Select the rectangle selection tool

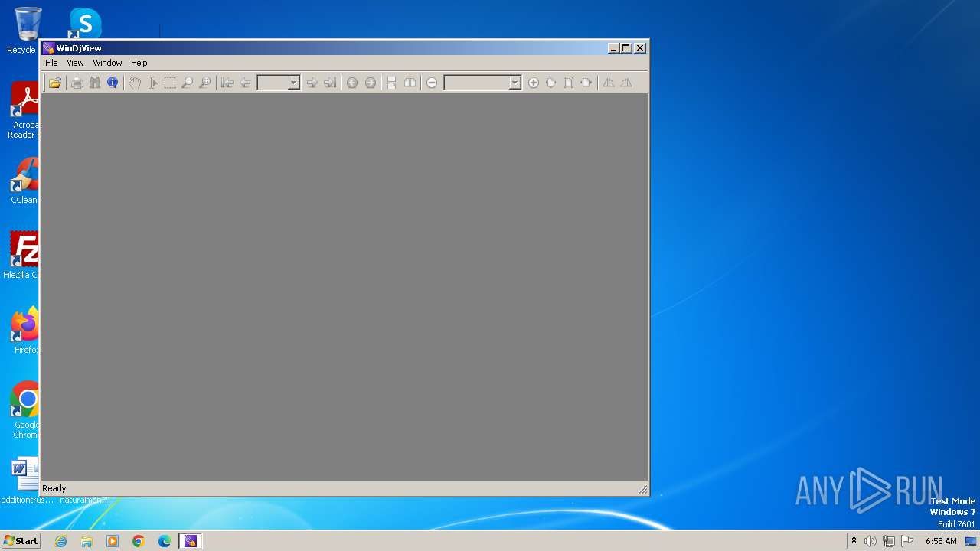click(170, 83)
